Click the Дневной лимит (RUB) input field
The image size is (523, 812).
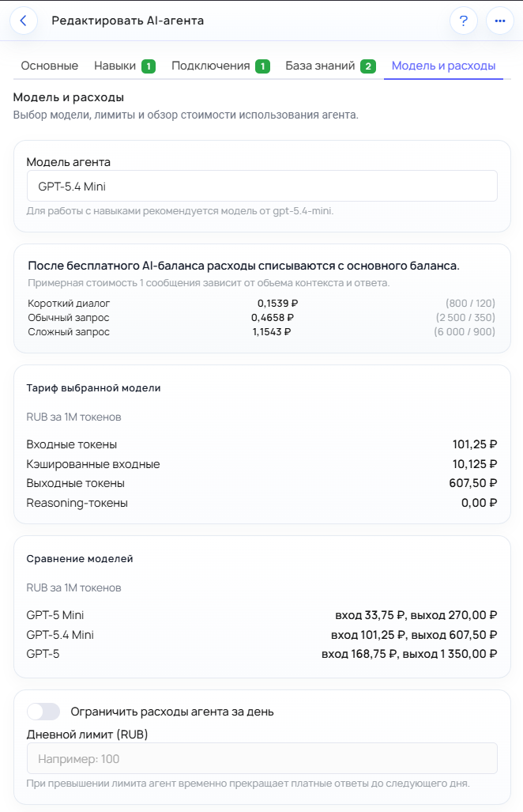(261, 758)
